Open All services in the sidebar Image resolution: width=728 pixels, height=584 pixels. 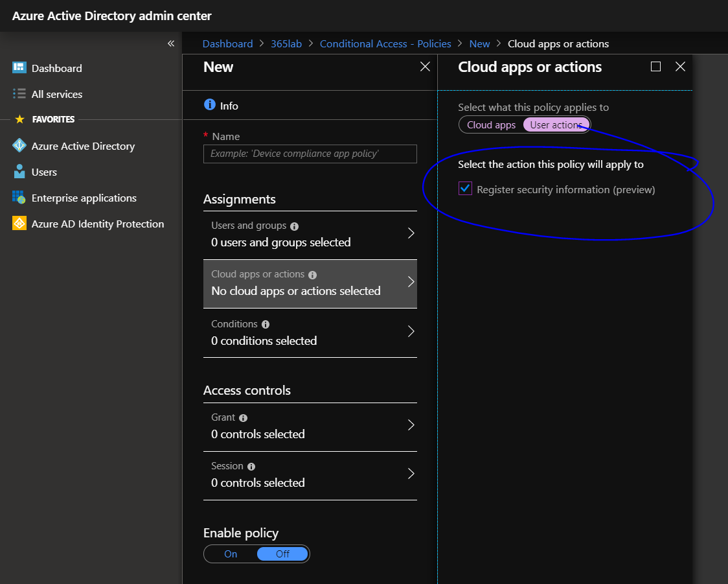click(x=57, y=95)
